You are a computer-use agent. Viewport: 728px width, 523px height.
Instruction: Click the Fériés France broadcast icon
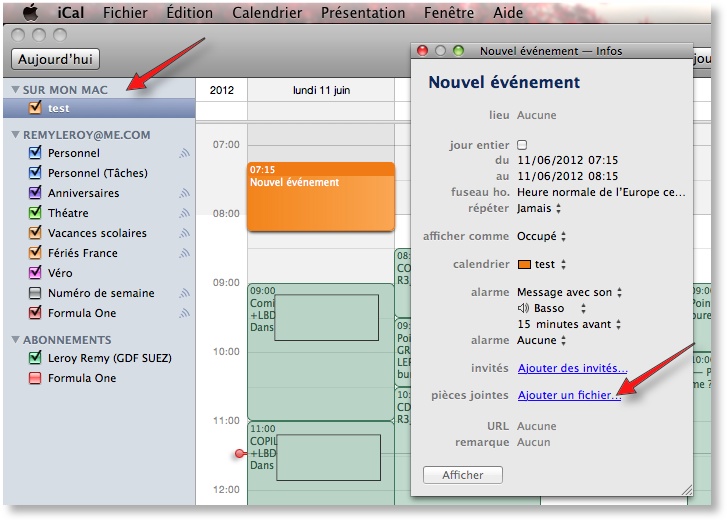pyautogui.click(x=184, y=253)
